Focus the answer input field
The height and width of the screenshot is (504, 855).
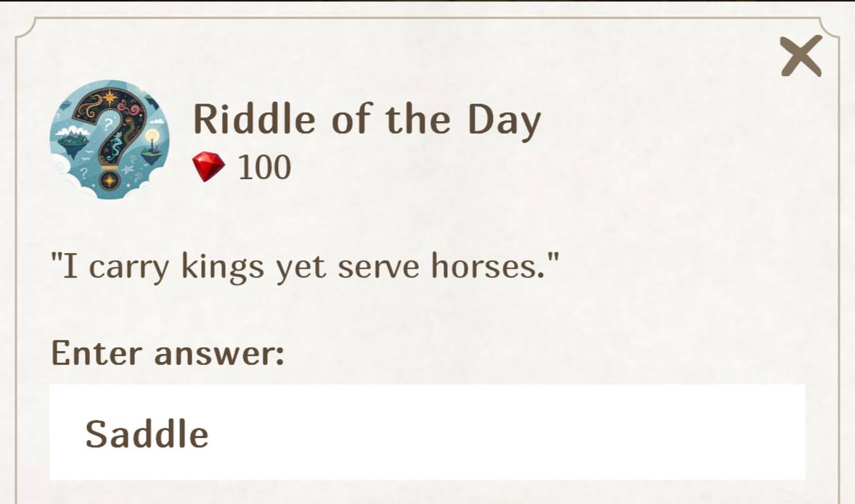pos(427,433)
